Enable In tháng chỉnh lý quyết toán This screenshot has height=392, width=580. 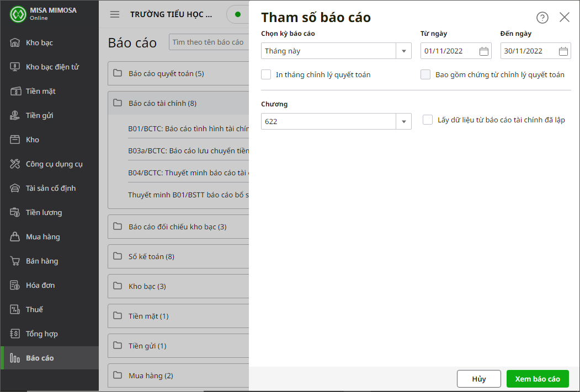(267, 74)
